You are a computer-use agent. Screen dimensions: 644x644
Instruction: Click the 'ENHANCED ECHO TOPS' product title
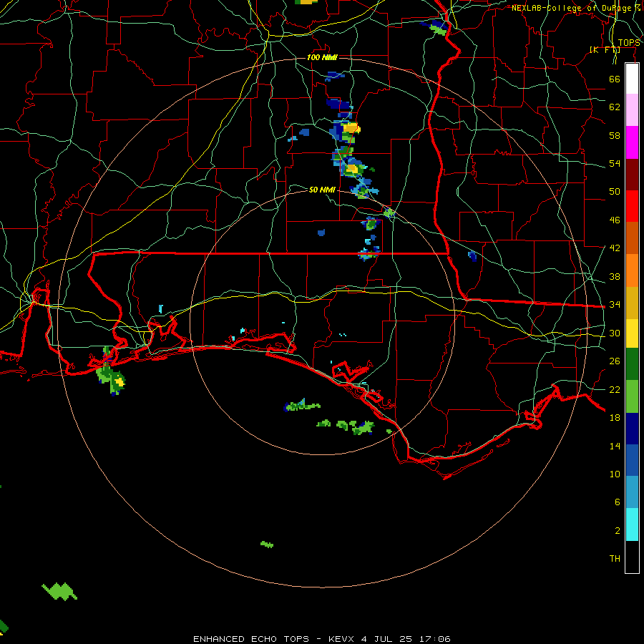(x=251, y=639)
